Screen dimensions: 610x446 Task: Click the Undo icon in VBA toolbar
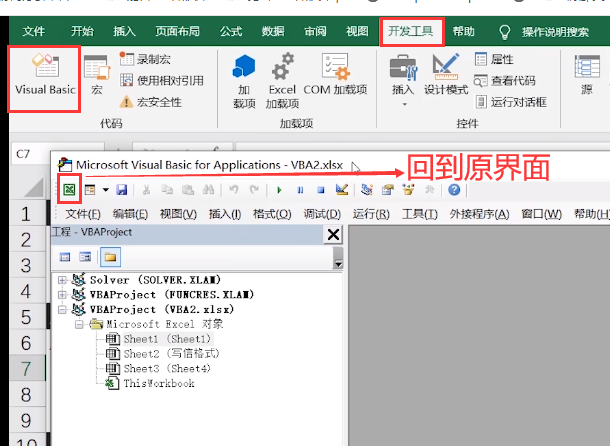click(x=234, y=190)
